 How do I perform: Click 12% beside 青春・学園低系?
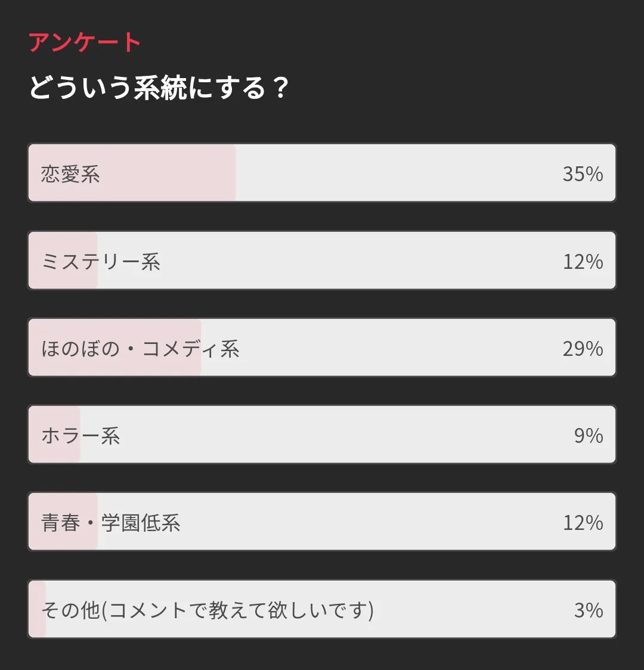pyautogui.click(x=583, y=523)
